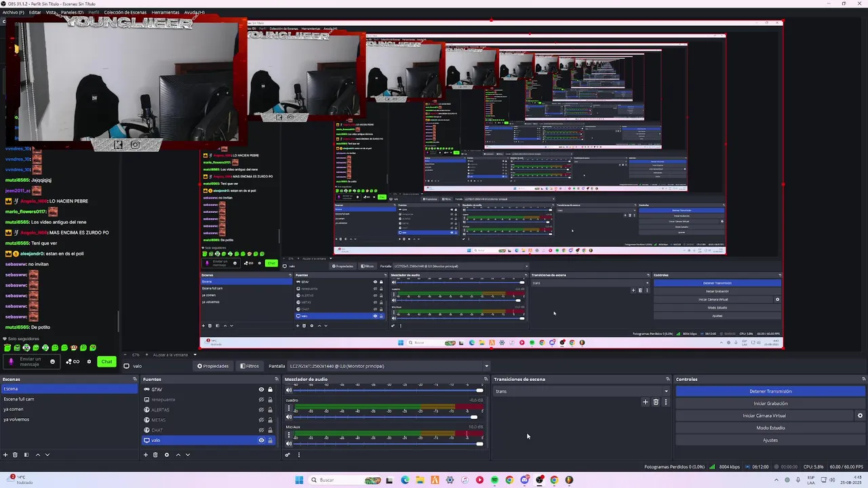Open the Herramientas menu
This screenshot has width=868, height=488.
click(165, 12)
